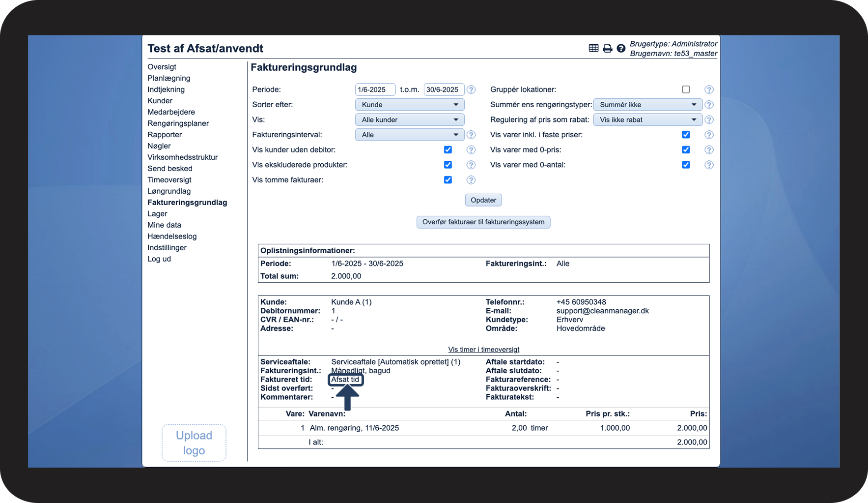Toggle Vis varer med 0-pris checkbox
The image size is (868, 503).
pos(686,149)
